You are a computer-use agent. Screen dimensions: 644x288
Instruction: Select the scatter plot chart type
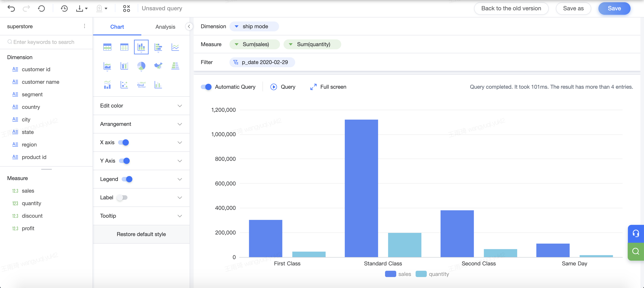[124, 85]
